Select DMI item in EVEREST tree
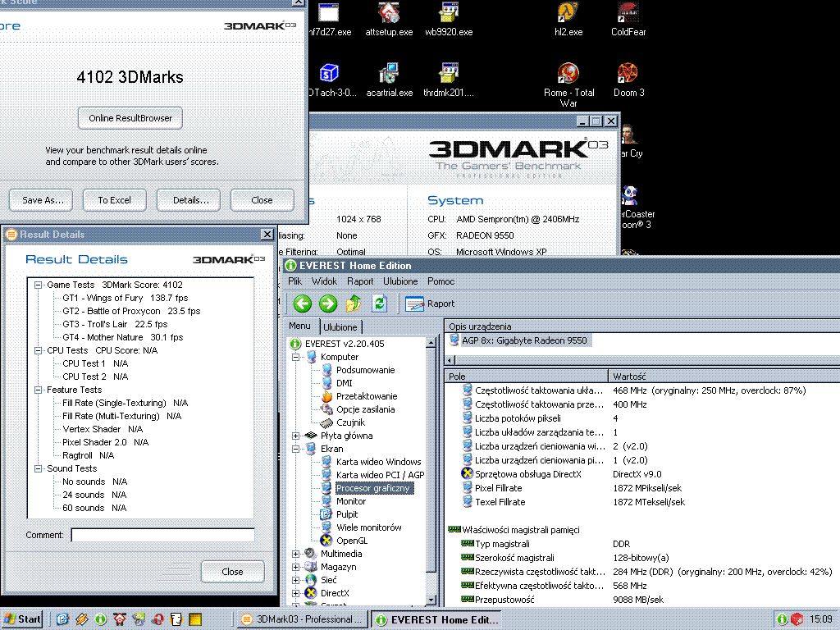This screenshot has height=630, width=840. tap(344, 383)
